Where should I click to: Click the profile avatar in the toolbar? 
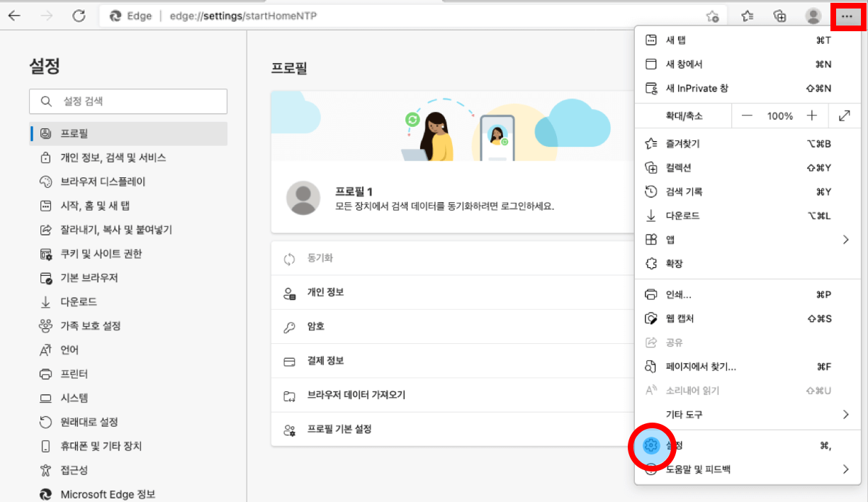tap(813, 15)
